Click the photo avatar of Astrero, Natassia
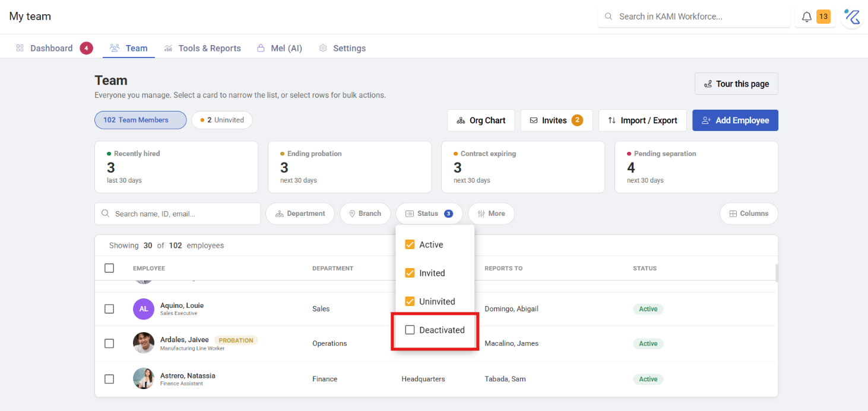 (x=144, y=379)
